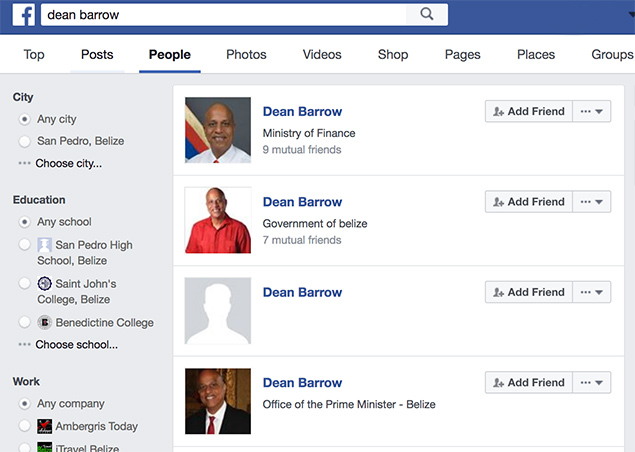Switch to the Photos tab
This screenshot has height=452, width=635.
tap(246, 54)
